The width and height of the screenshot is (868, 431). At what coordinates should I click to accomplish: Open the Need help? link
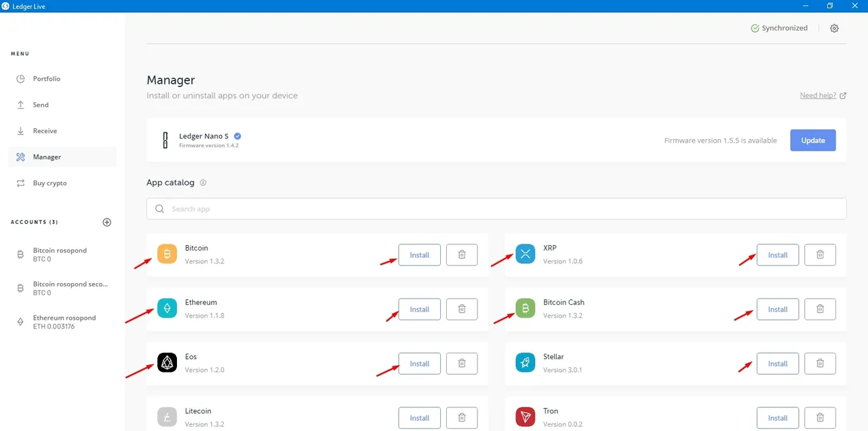823,96
